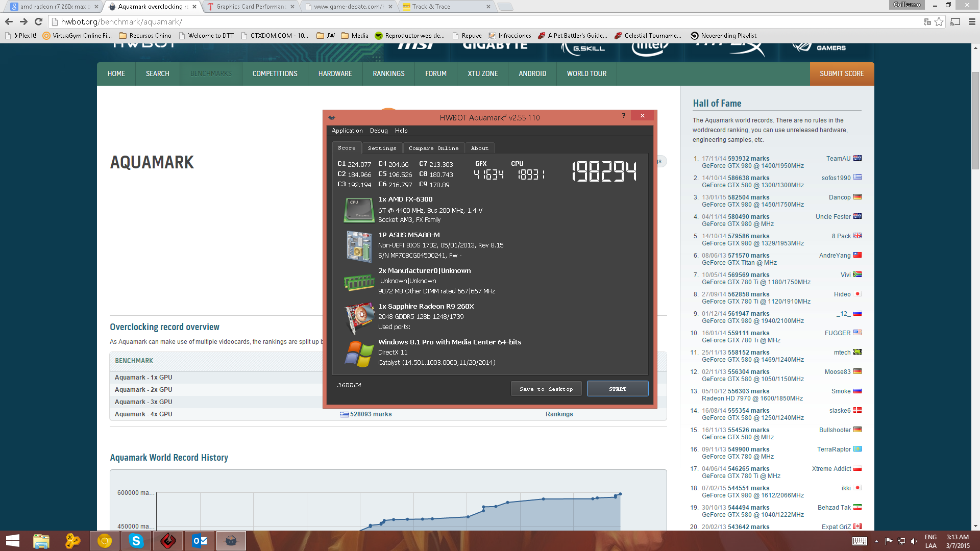The width and height of the screenshot is (980, 551).
Task: Open the Rankings link for 4x GPU
Action: point(559,414)
